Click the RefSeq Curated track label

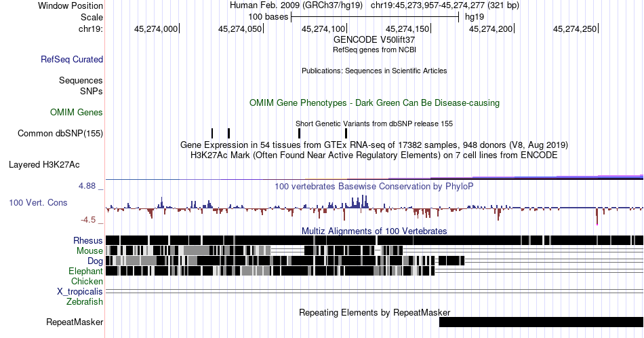click(72, 60)
